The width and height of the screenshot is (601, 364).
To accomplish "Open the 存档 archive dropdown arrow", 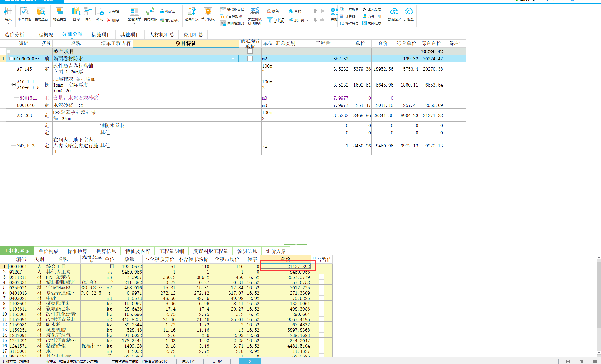I will click(122, 11).
